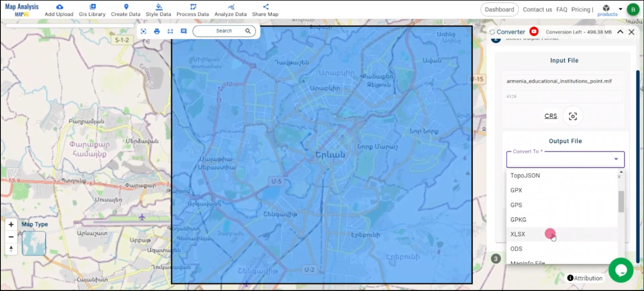Open Create Data menu

click(126, 10)
